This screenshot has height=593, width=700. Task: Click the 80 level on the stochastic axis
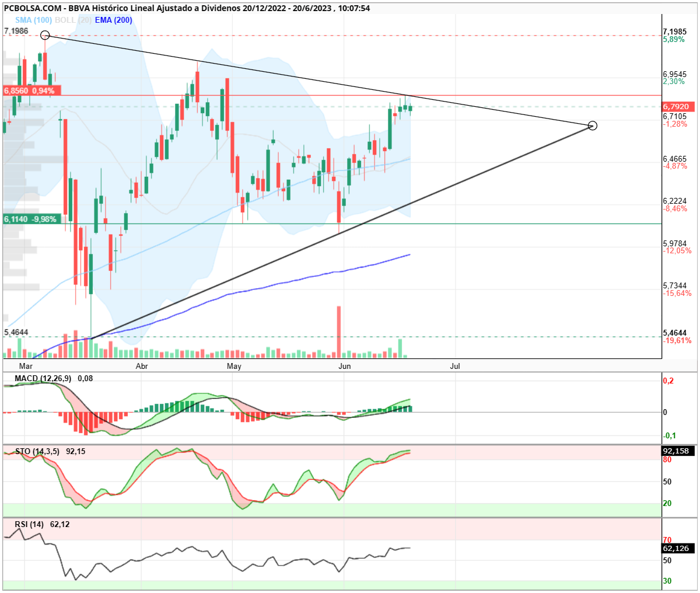tap(667, 460)
